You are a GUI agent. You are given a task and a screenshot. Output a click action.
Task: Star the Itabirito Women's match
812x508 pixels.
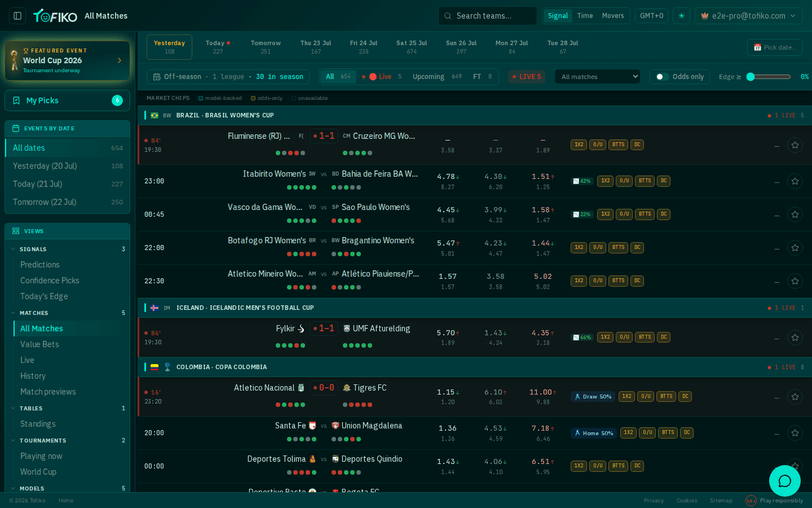(x=795, y=181)
